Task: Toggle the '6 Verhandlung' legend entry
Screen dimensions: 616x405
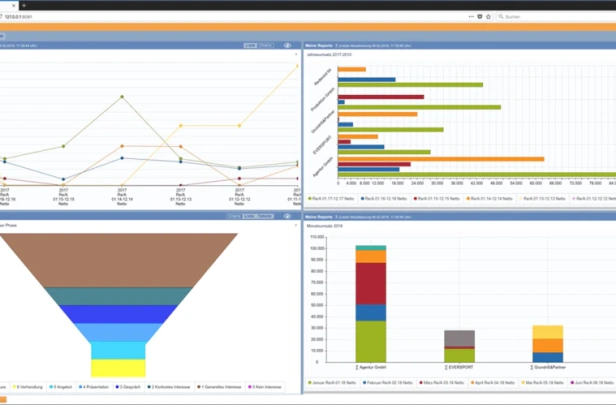Action: pos(28,387)
